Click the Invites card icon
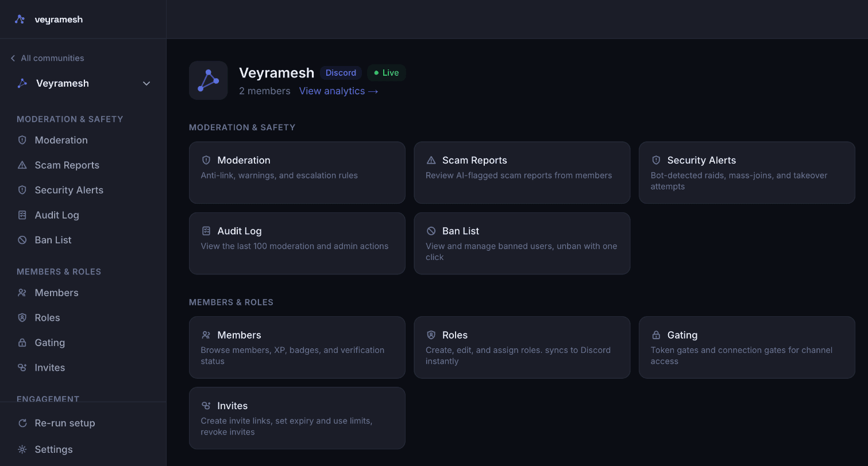The image size is (868, 466). click(206, 406)
